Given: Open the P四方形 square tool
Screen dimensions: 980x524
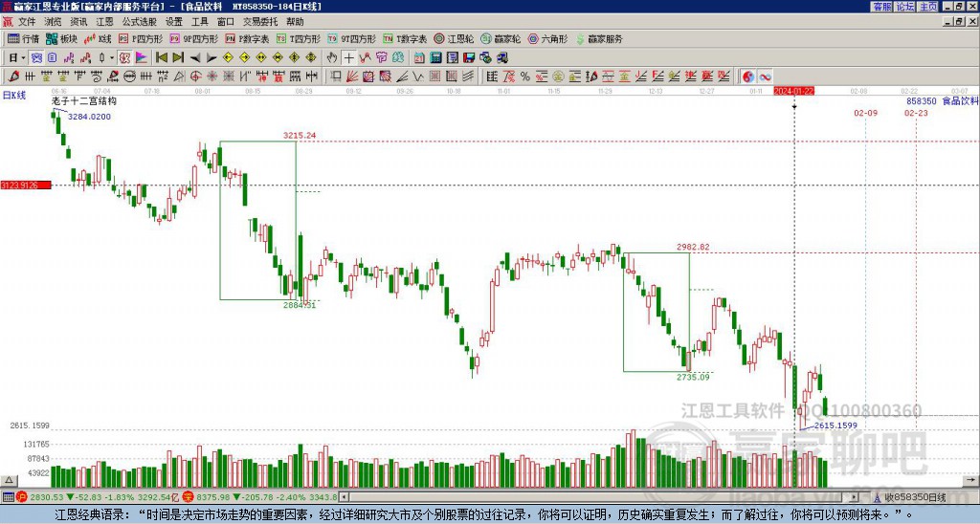Looking at the screenshot, I should click(x=141, y=38).
